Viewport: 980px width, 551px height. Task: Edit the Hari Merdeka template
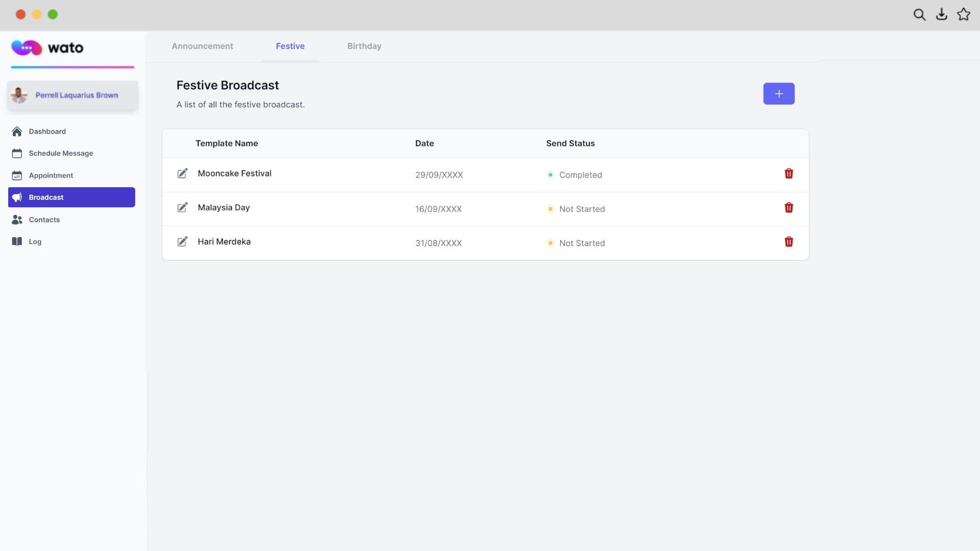tap(182, 241)
